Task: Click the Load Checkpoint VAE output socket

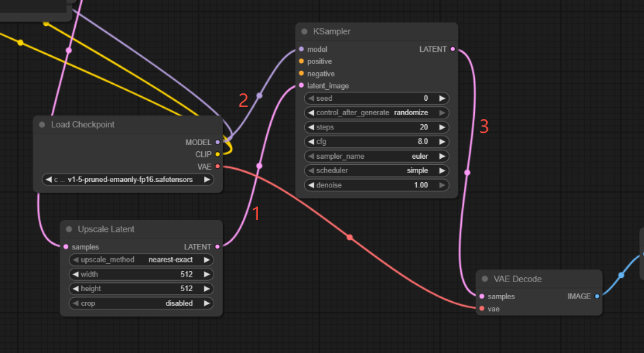Action: point(218,166)
